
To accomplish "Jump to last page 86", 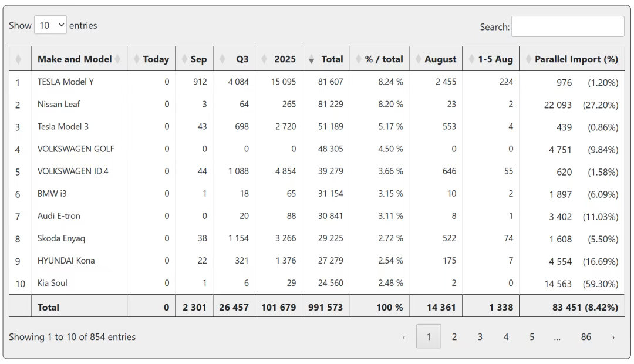I will (586, 336).
